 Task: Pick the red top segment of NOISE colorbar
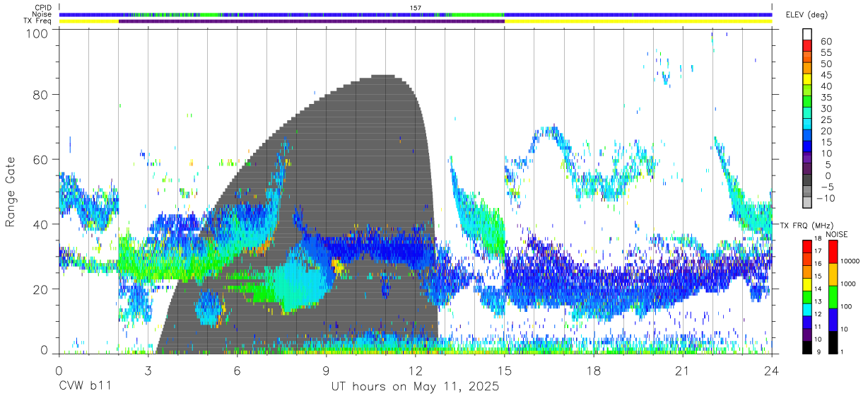coord(833,251)
